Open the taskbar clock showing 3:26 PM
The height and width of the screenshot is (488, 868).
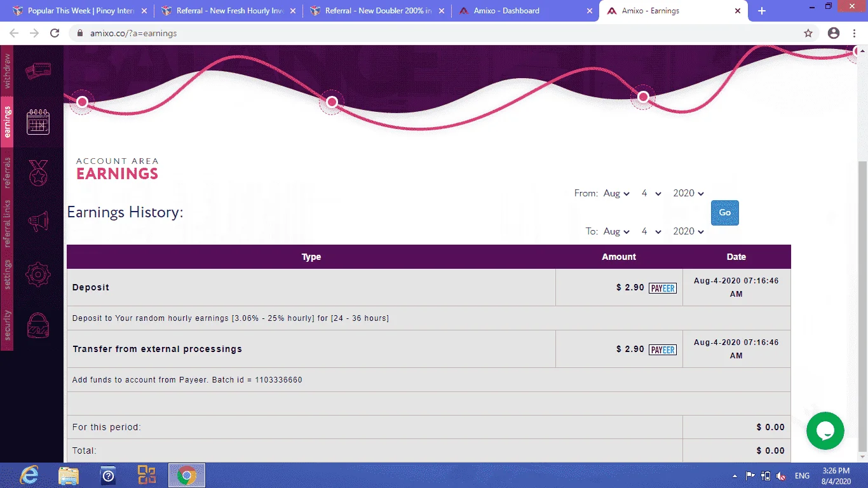point(836,476)
